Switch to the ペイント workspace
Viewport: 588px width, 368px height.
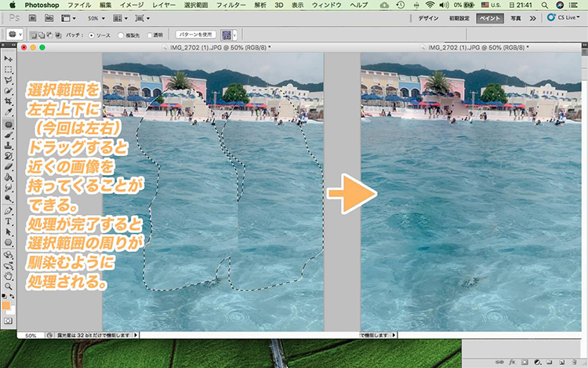point(490,18)
